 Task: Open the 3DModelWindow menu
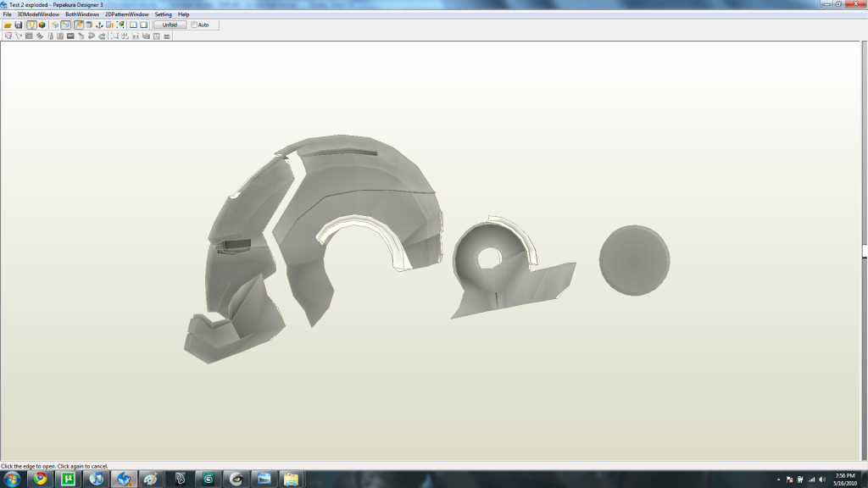coord(38,14)
